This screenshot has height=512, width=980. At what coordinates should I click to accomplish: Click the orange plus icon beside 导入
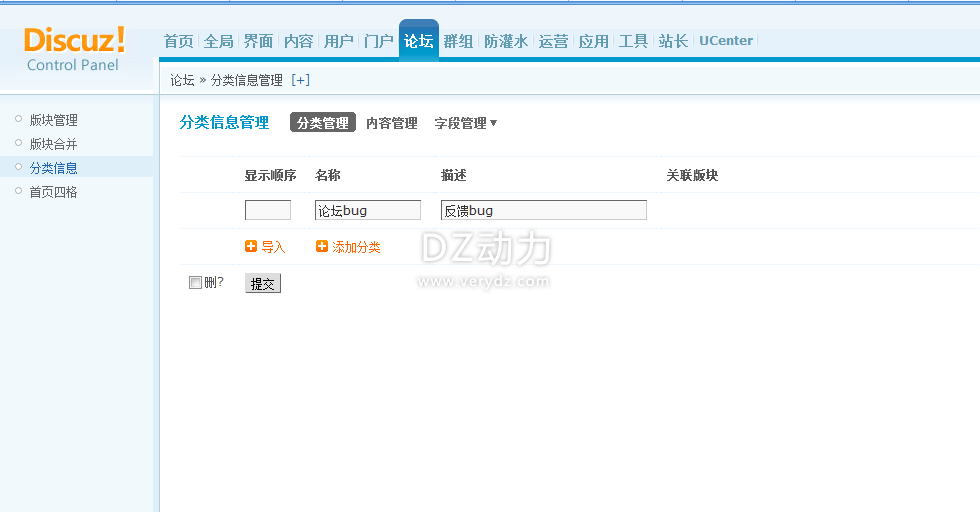tap(251, 247)
